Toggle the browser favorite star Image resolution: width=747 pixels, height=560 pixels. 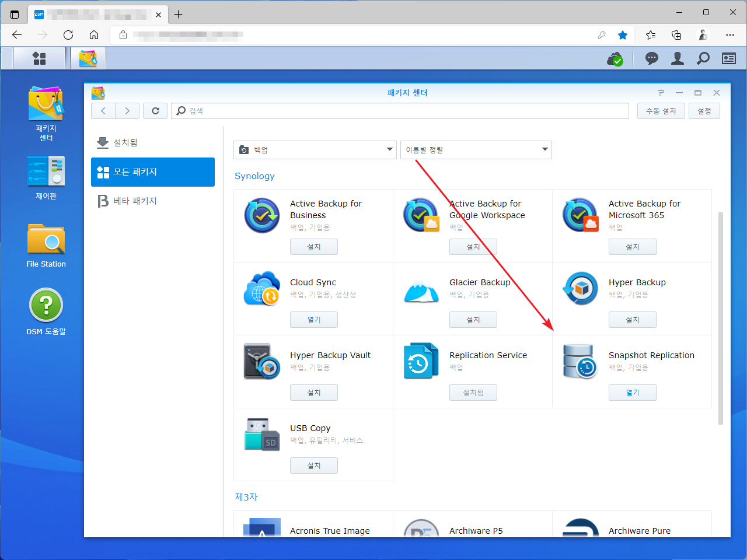tap(623, 35)
